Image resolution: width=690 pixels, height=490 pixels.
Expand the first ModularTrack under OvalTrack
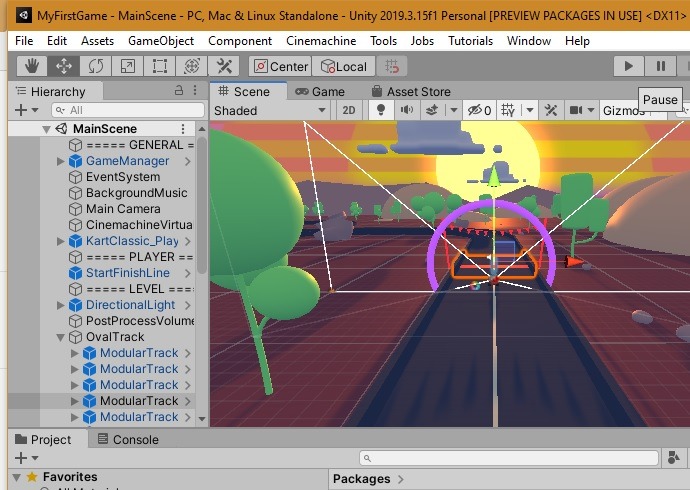(x=74, y=353)
